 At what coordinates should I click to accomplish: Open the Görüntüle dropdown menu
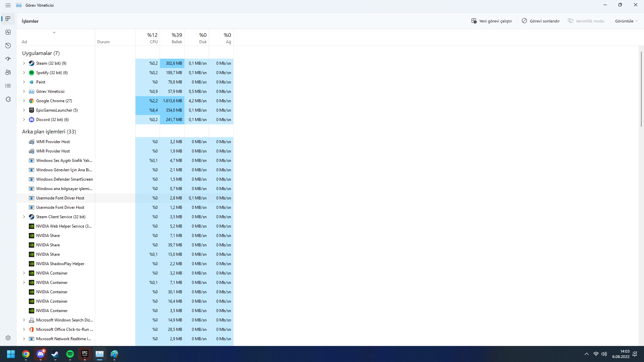626,21
